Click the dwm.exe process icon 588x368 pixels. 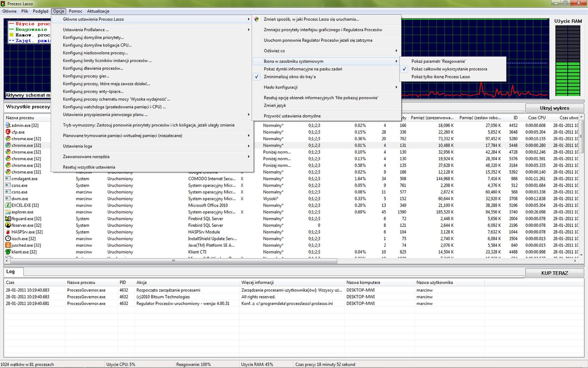8,198
